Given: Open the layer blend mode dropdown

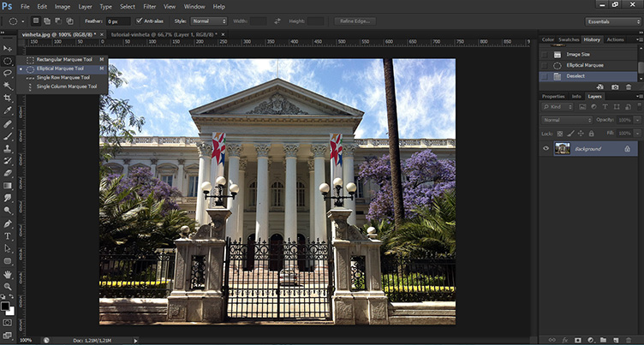Looking at the screenshot, I should coord(567,120).
